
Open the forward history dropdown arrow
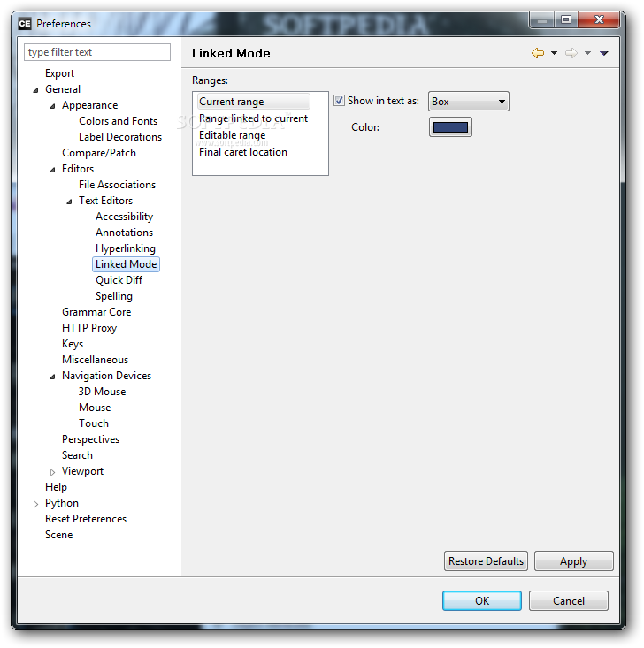point(587,53)
